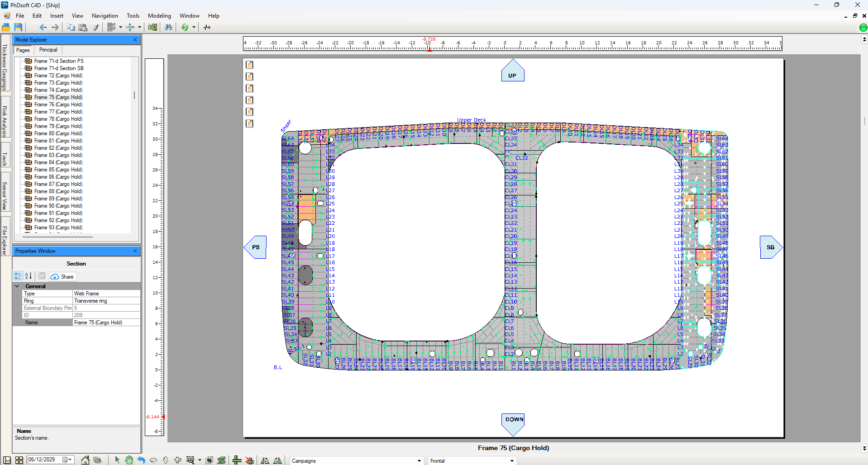The image size is (868, 465).
Task: Click the Save floppy disk icon
Action: [x=18, y=27]
